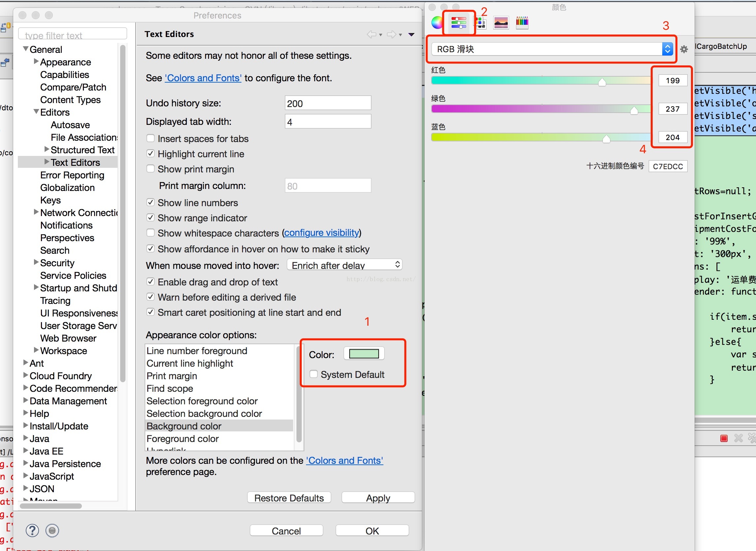Screen dimensions: 756x551
Task: Open Keys preference page in tree
Action: (50, 200)
